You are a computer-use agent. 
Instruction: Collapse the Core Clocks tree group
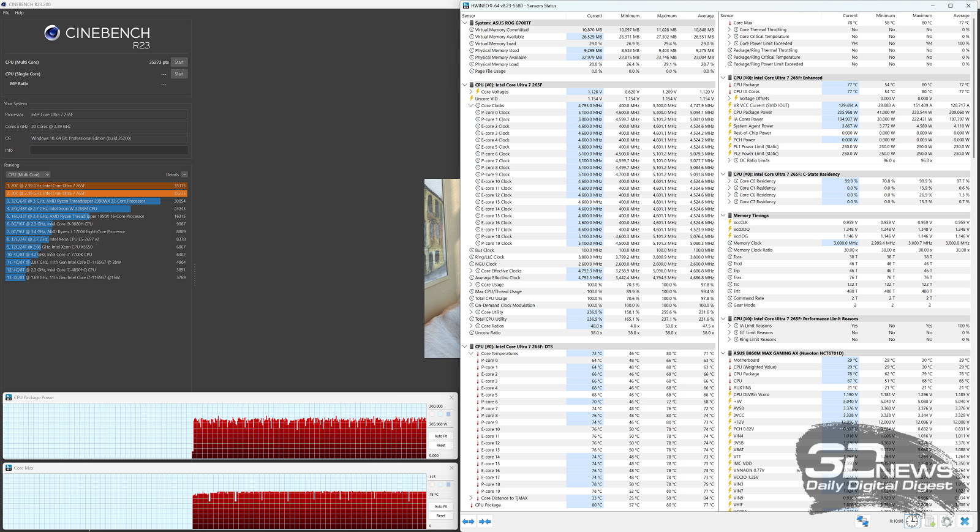point(471,105)
